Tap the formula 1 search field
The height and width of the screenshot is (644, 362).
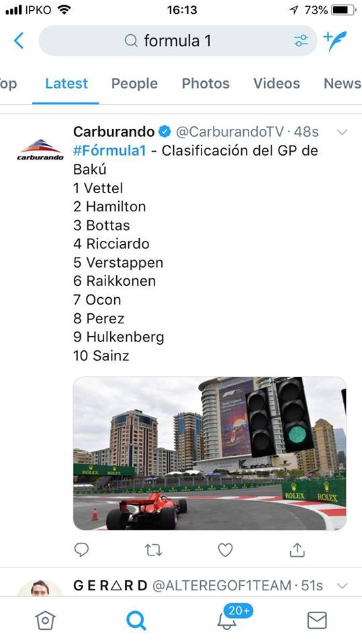(178, 41)
